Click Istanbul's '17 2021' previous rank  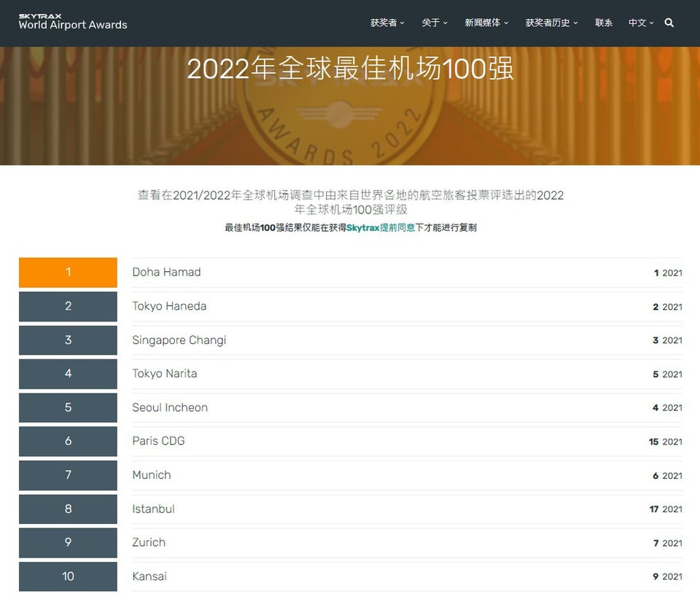[666, 509]
